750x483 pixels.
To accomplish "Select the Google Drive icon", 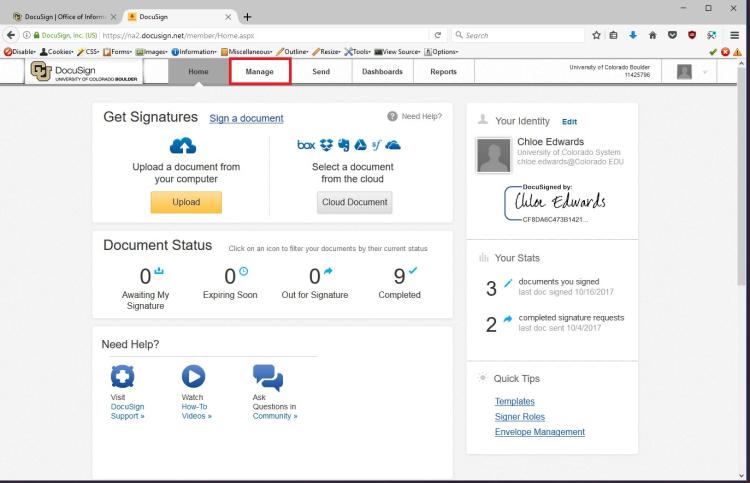I will (x=360, y=144).
